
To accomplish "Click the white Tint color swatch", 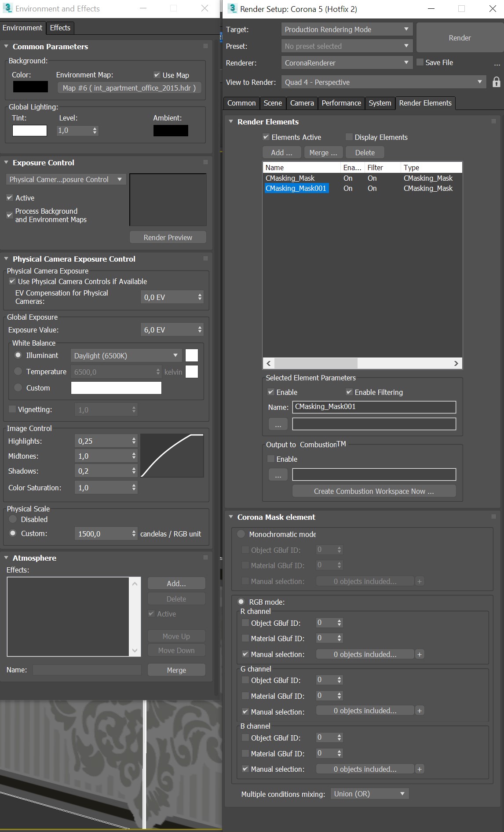I will coord(29,131).
